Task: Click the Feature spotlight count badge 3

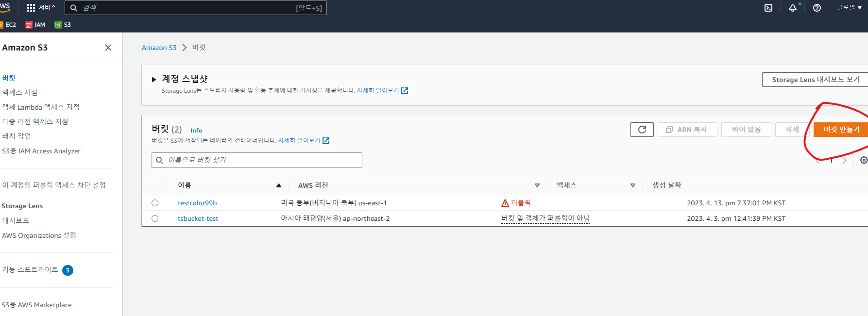Action: pos(68,270)
